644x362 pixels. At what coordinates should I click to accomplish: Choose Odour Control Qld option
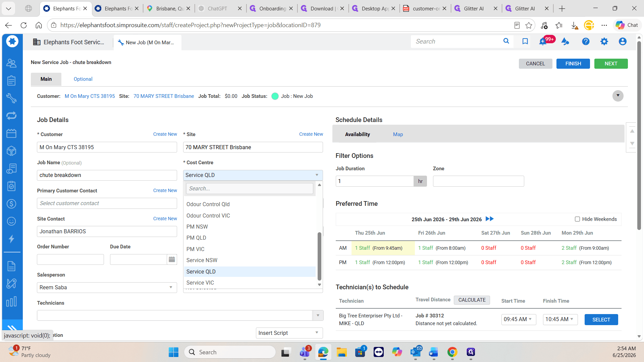coord(250,204)
